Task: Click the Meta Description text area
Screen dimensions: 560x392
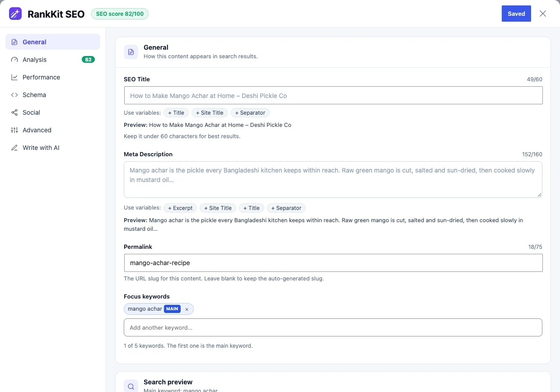Action: pos(333,179)
